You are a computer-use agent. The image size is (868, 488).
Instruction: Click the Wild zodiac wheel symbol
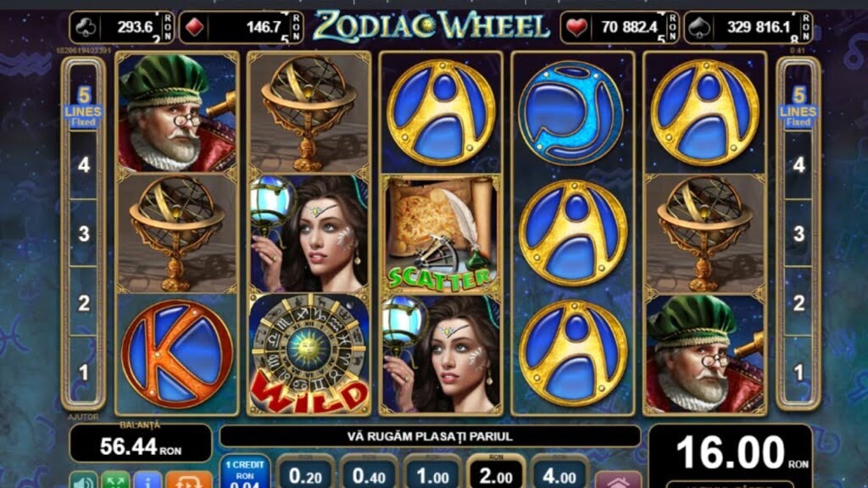309,354
